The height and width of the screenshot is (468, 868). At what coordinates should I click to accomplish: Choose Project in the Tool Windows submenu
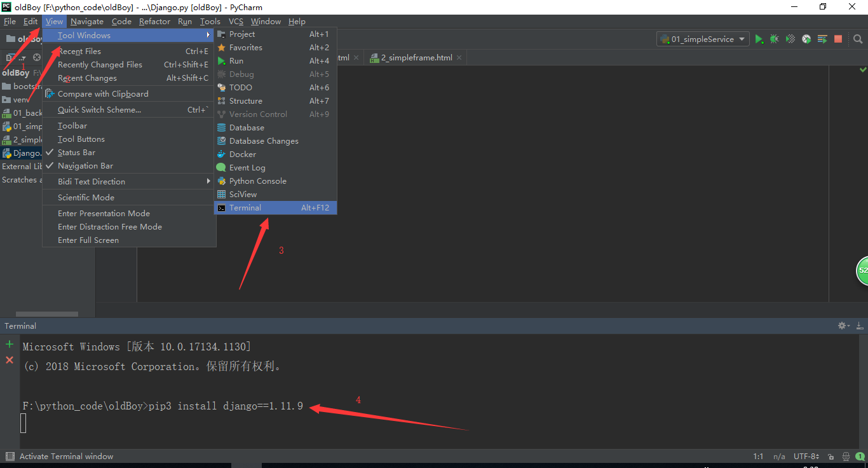click(x=275, y=34)
